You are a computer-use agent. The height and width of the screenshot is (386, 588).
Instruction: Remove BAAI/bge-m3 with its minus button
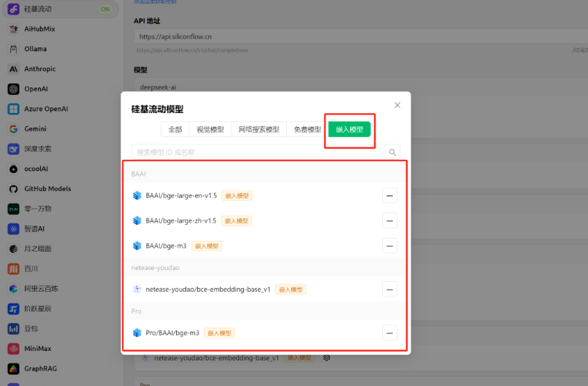click(389, 246)
